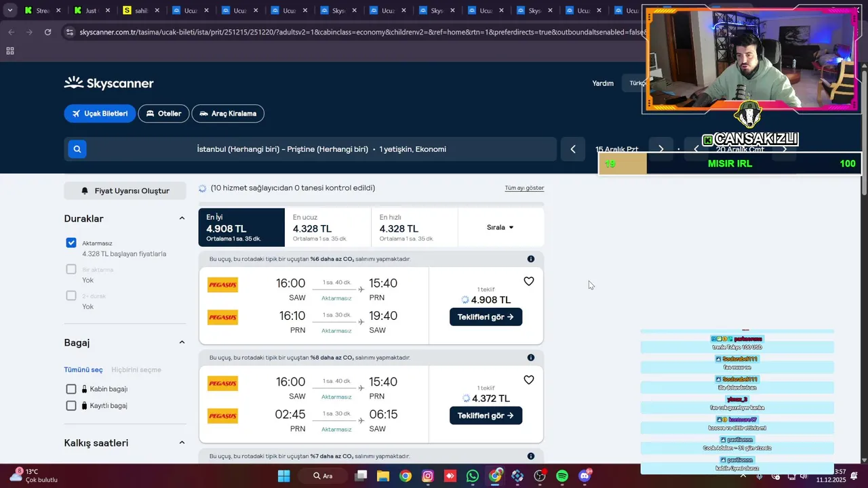The image size is (868, 488).
Task: Switch to Oteller tab
Action: pyautogui.click(x=163, y=114)
